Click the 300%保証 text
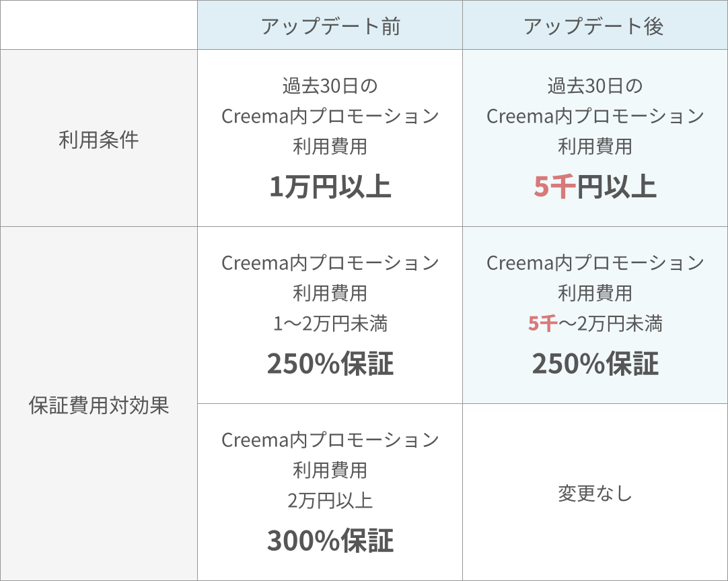 pos(330,541)
